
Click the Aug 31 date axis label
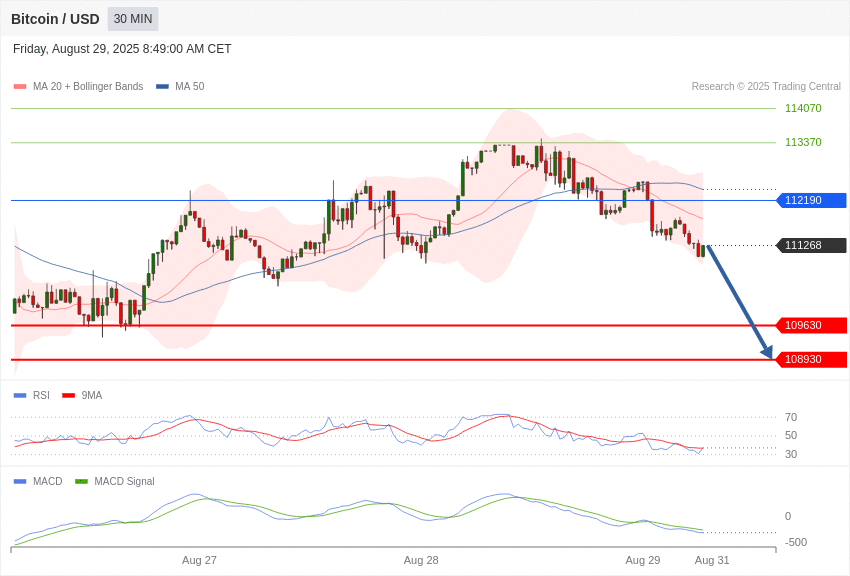(x=712, y=560)
